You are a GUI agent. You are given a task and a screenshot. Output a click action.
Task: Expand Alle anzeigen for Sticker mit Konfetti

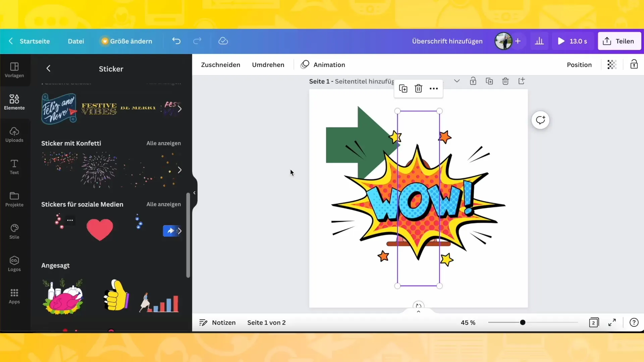coord(164,143)
